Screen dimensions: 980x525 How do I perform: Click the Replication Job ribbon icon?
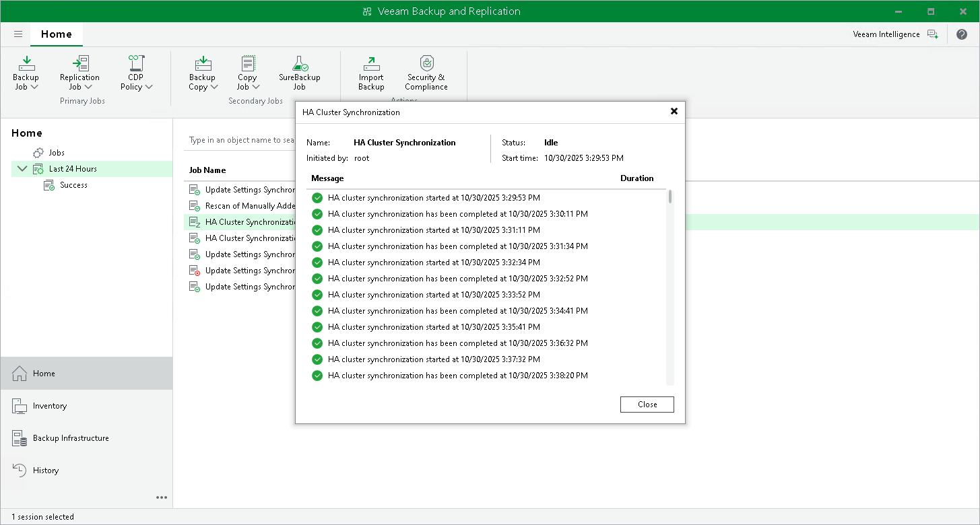[80, 63]
